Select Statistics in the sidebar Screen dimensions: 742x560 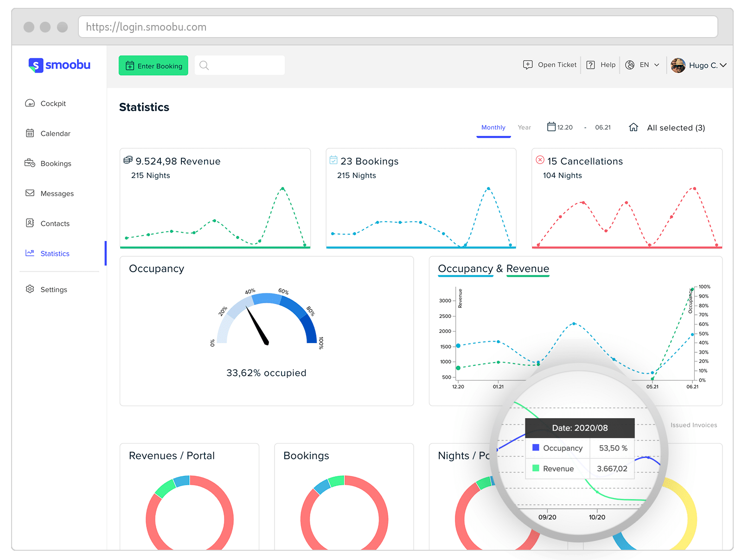pyautogui.click(x=55, y=254)
